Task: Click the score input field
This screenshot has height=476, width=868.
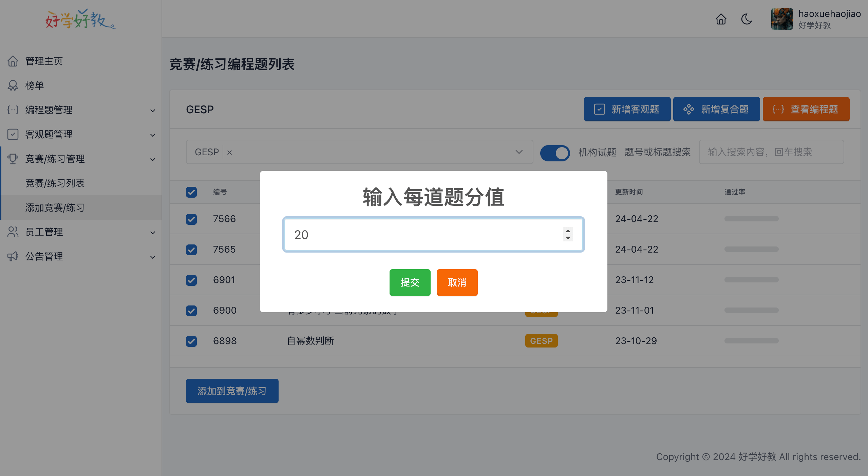Action: coord(433,234)
